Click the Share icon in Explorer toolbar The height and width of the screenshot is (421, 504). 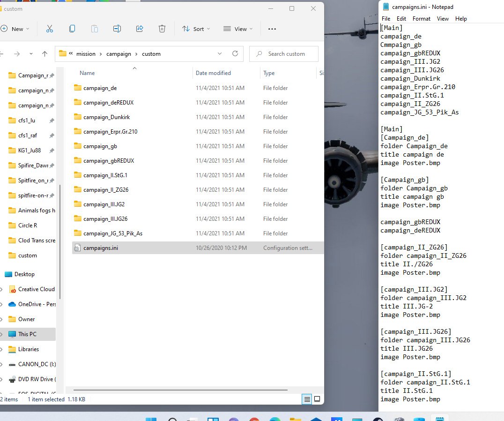140,29
